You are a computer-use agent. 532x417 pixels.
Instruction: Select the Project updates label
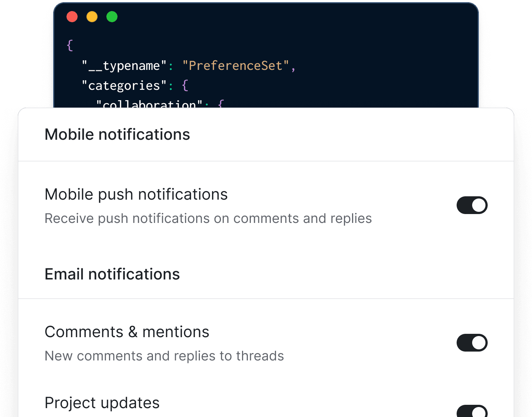[102, 403]
